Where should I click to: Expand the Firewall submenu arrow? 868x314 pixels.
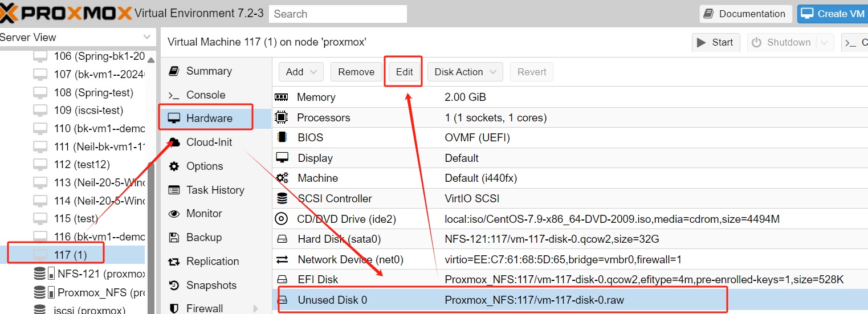tap(256, 308)
